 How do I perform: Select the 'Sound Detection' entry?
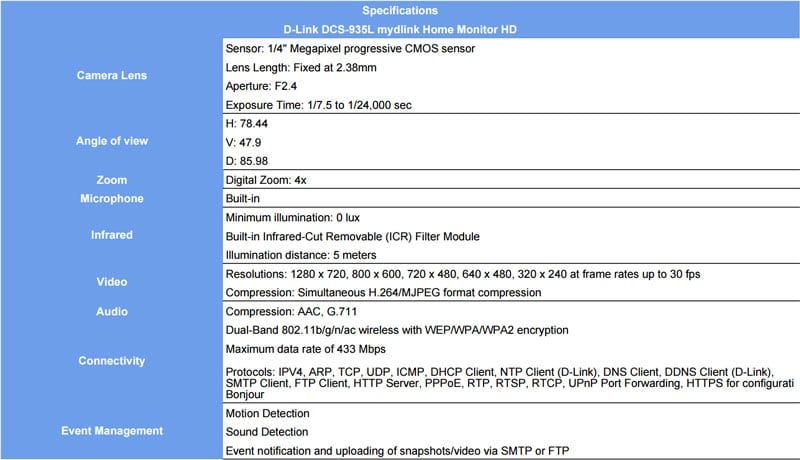(x=267, y=432)
